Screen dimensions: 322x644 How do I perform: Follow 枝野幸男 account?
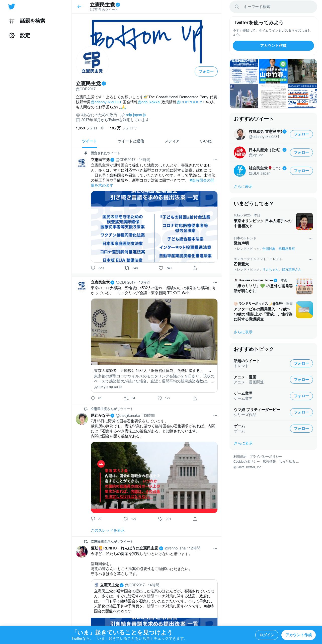click(x=301, y=134)
